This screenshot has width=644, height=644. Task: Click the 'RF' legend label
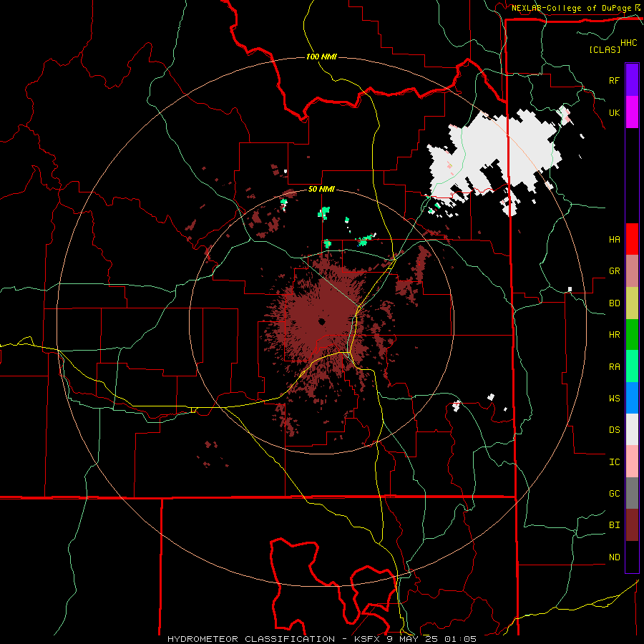point(614,80)
